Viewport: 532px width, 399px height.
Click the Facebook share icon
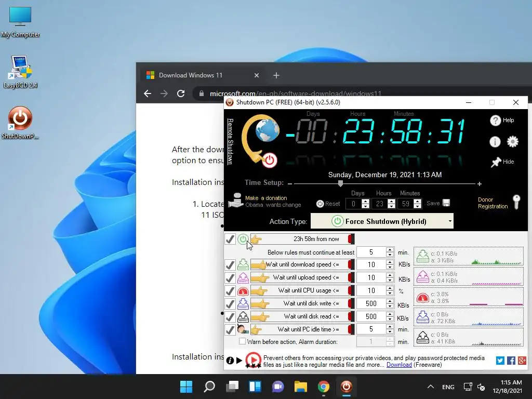(x=511, y=361)
